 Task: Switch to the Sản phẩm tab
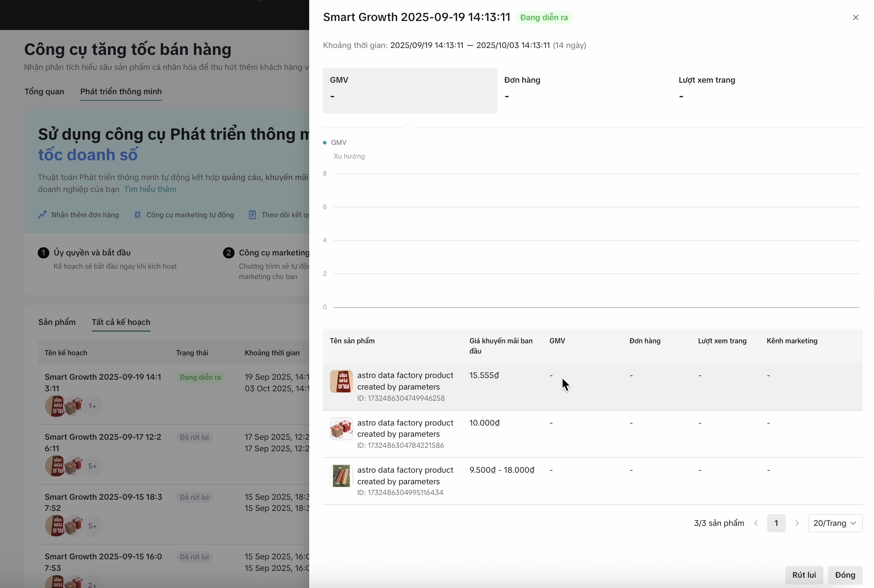pos(57,322)
